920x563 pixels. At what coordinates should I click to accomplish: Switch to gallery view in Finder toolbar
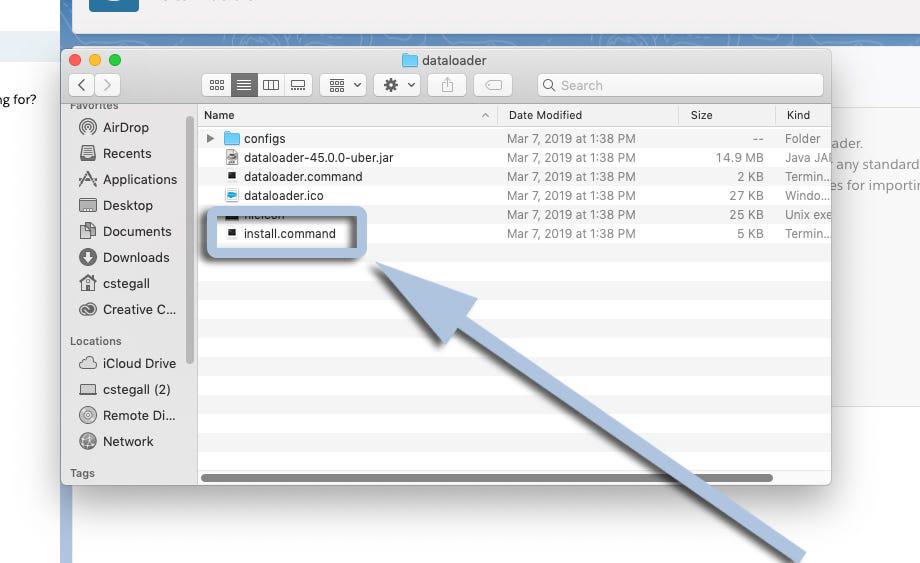(297, 86)
